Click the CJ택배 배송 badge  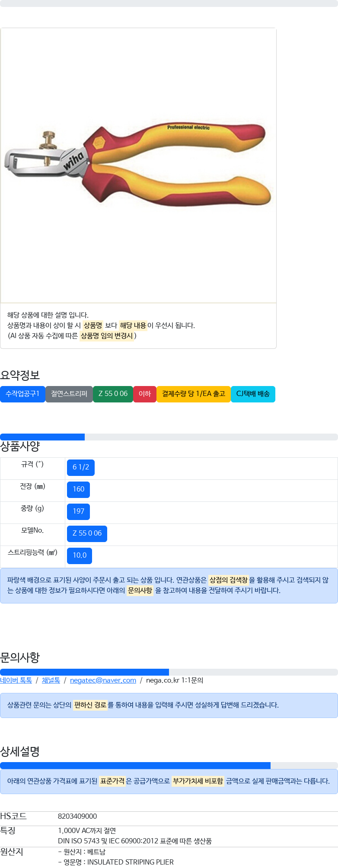point(253,394)
